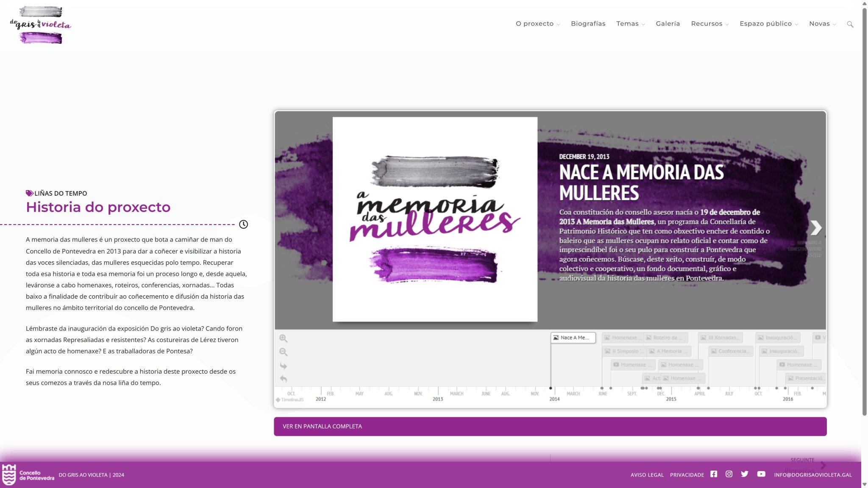Click Ver en pantalla completa button
Image resolution: width=868 pixels, height=488 pixels.
(x=550, y=427)
